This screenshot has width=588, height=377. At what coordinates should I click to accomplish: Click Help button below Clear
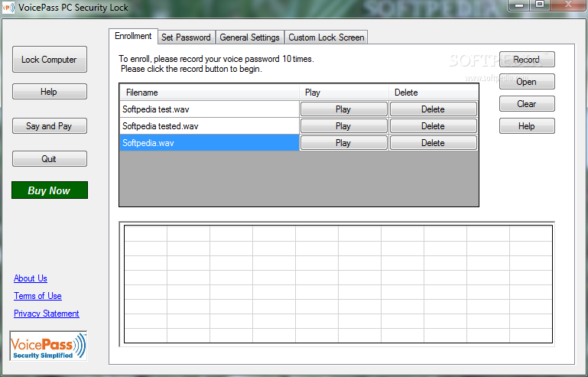527,126
